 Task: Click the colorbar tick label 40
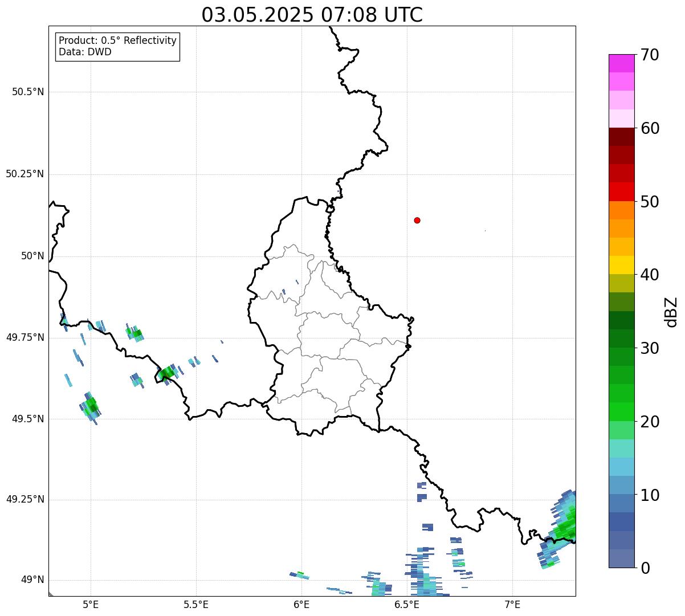point(649,275)
